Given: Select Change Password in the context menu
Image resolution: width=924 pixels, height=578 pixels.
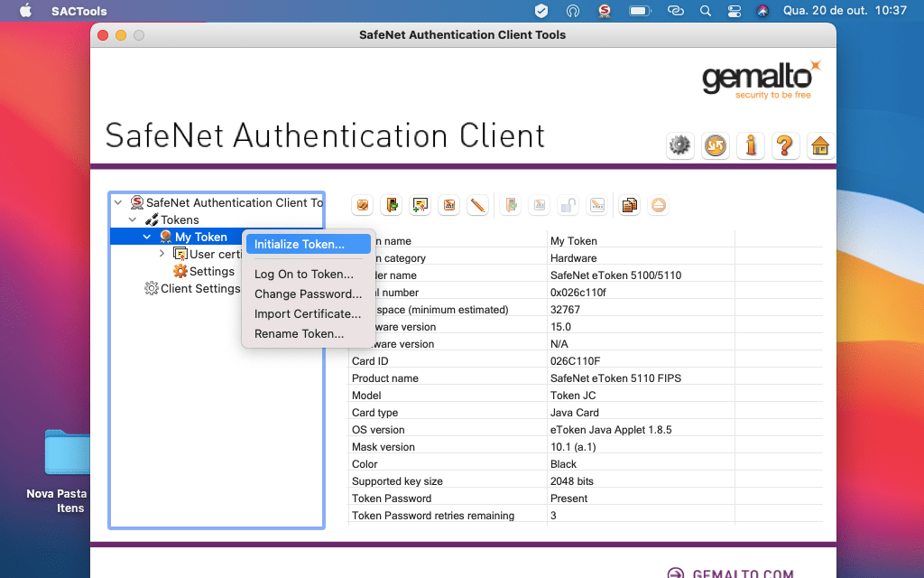Looking at the screenshot, I should 309,294.
